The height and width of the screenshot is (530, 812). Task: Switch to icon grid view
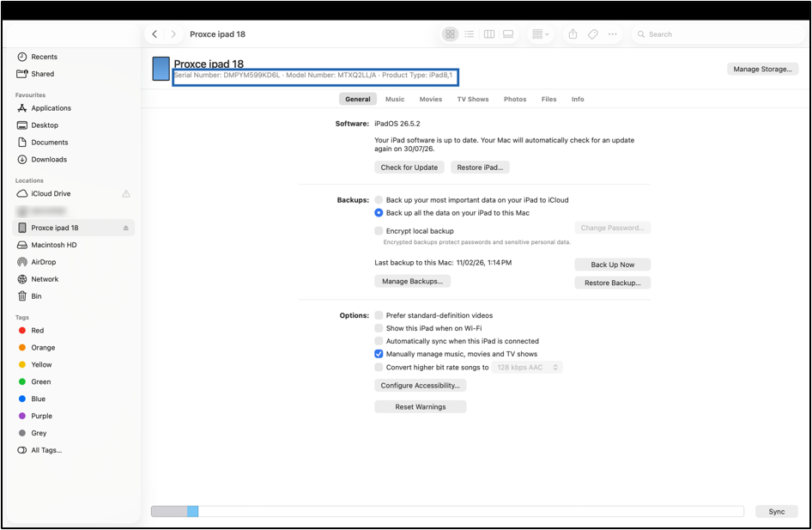tap(450, 34)
